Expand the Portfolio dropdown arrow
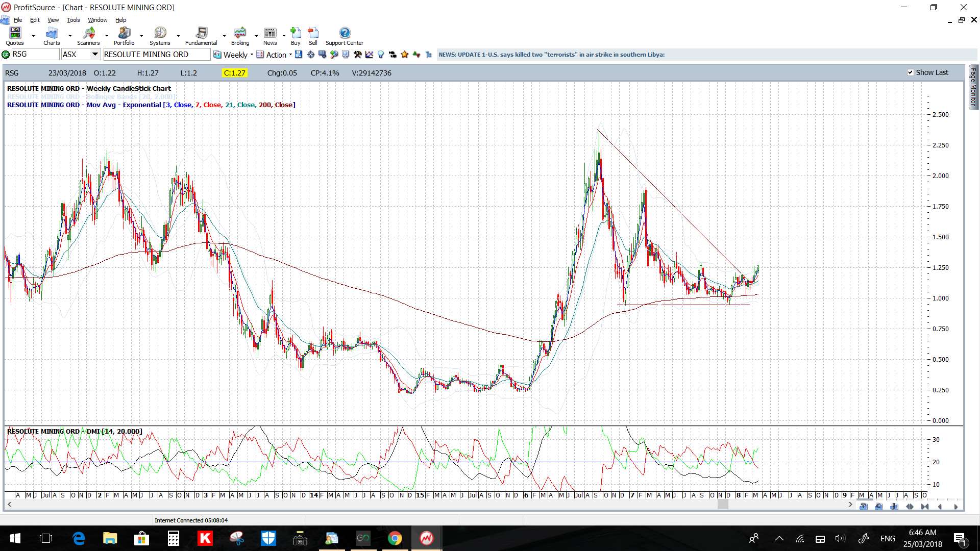Viewport: 980px width, 551px height. pos(141,36)
